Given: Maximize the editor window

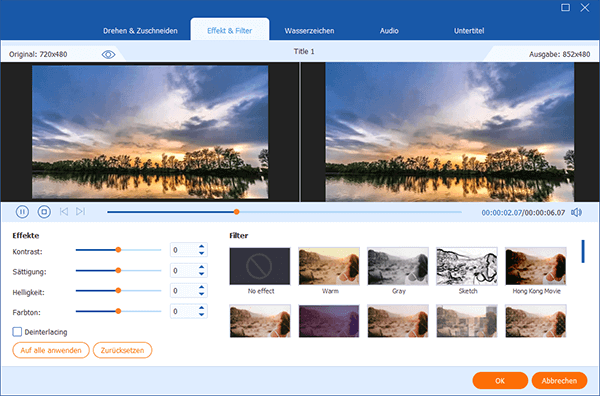Looking at the screenshot, I should (565, 8).
